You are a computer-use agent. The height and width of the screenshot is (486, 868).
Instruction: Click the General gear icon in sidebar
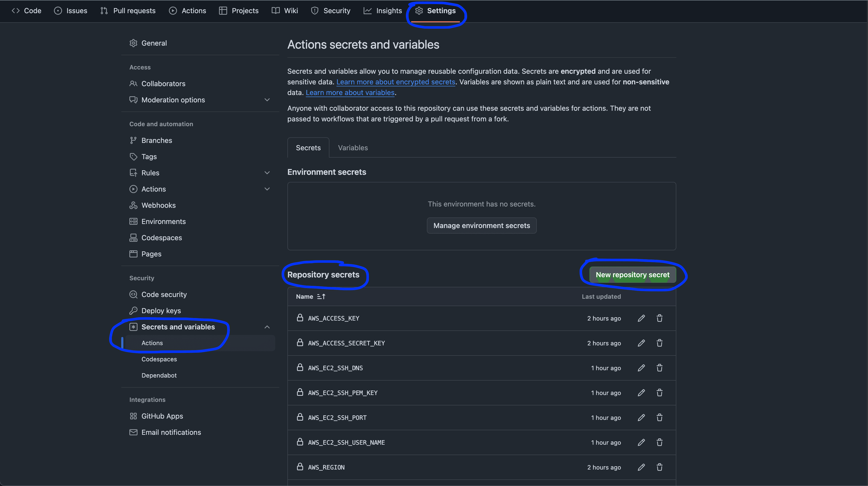(133, 43)
